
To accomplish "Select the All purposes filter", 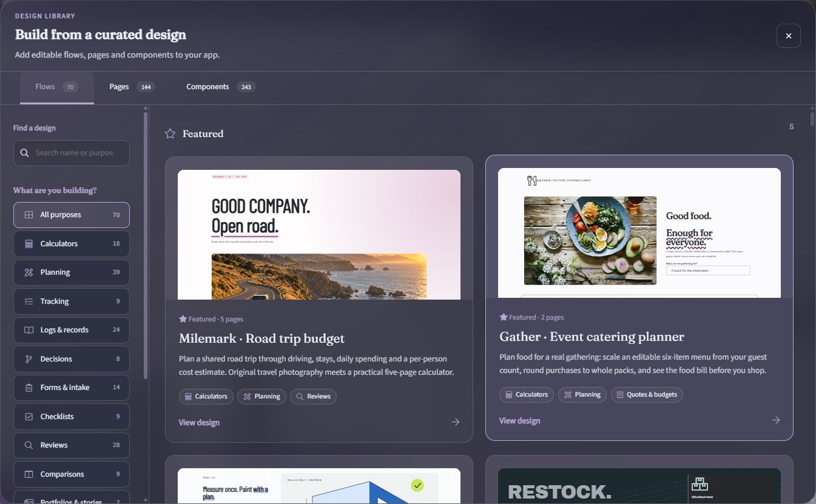I will 72,215.
